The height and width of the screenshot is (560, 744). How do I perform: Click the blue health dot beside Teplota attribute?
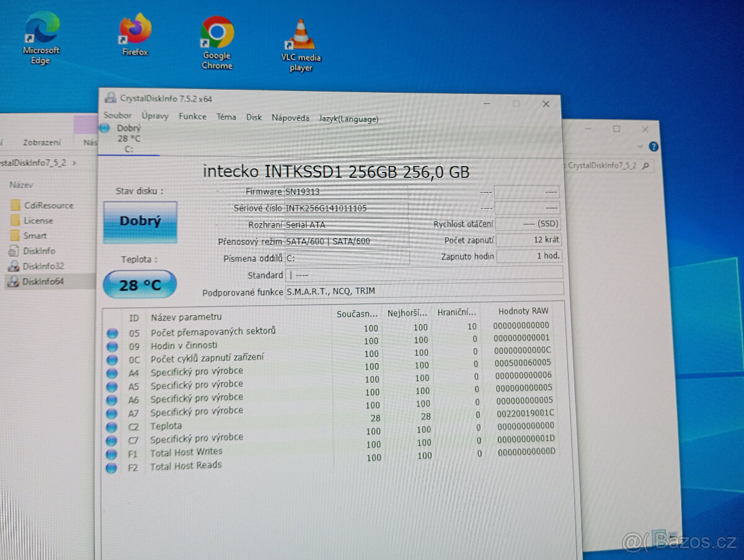click(x=113, y=427)
